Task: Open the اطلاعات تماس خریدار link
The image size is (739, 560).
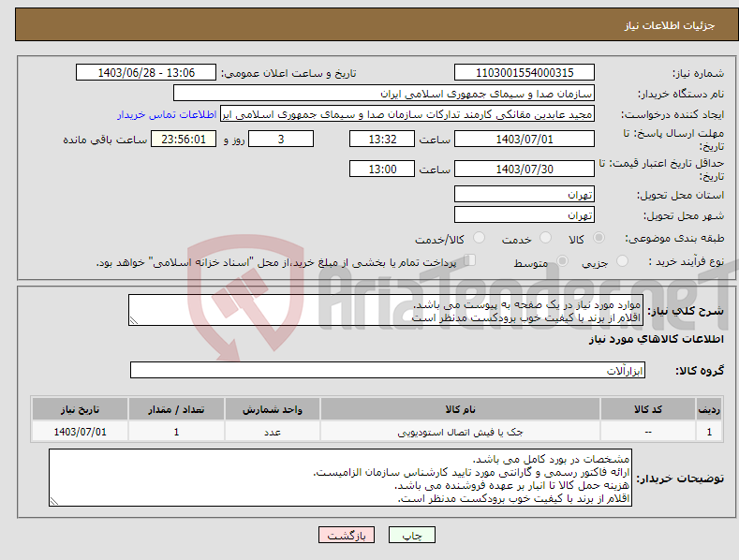Action: click(167, 114)
